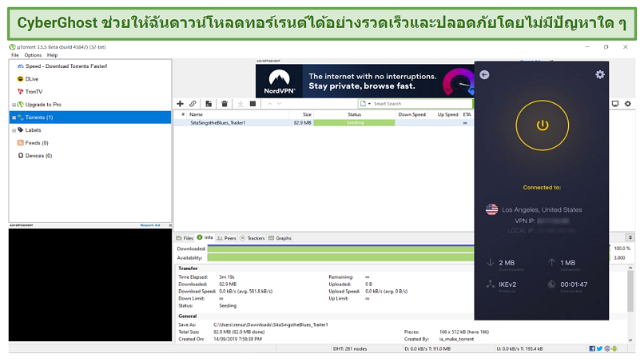Click the United States flag icon
The width and height of the screenshot is (644, 362).
pos(491,209)
